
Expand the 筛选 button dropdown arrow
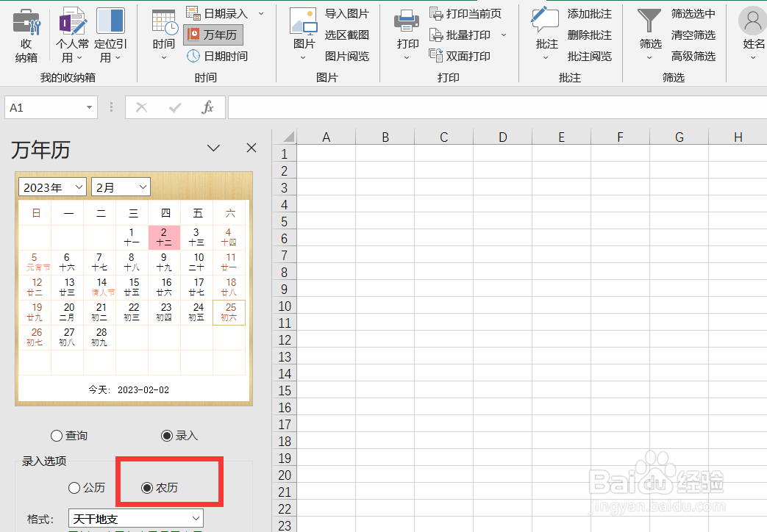pos(649,58)
